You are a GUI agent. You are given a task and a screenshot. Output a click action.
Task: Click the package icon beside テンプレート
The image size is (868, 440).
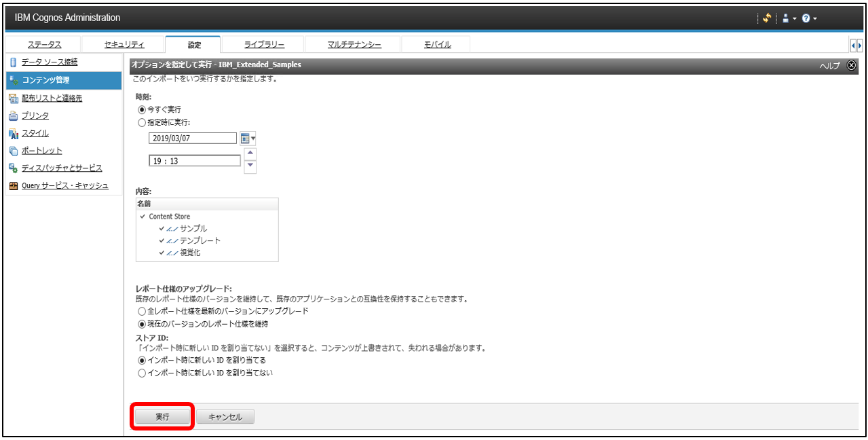[172, 241]
